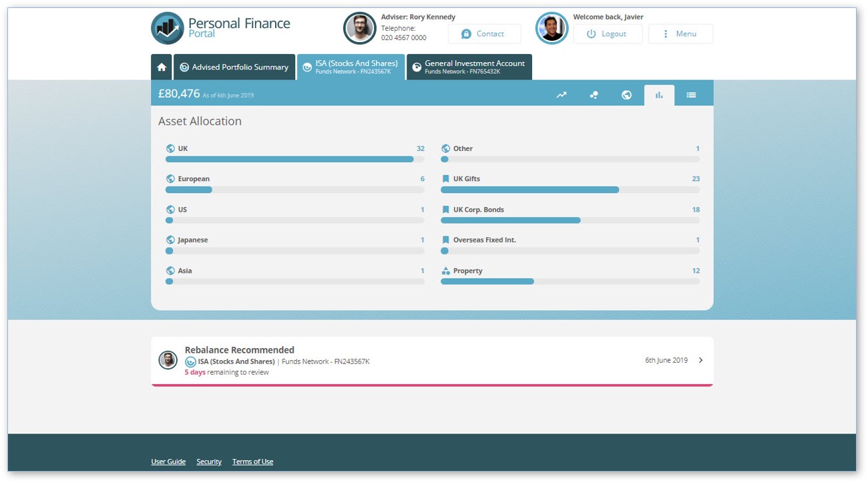Image resolution: width=868 pixels, height=483 pixels.
Task: Click the Japanese allocation bar
Action: [x=294, y=251]
